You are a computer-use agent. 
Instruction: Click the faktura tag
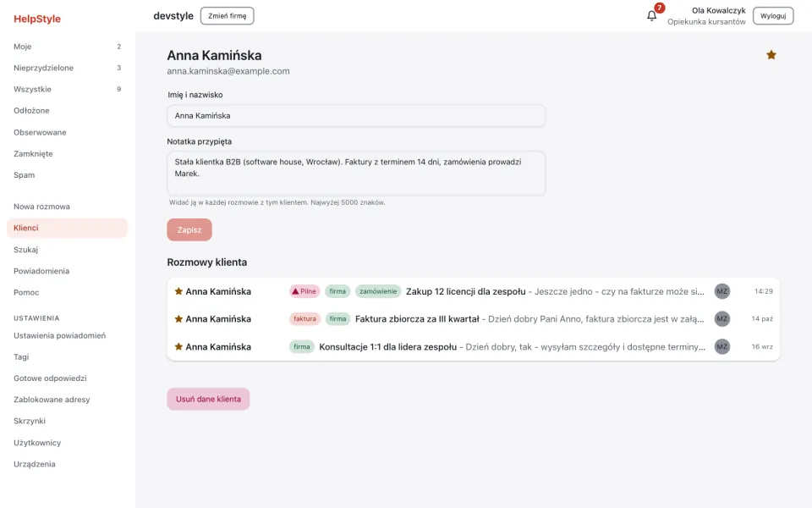[304, 319]
